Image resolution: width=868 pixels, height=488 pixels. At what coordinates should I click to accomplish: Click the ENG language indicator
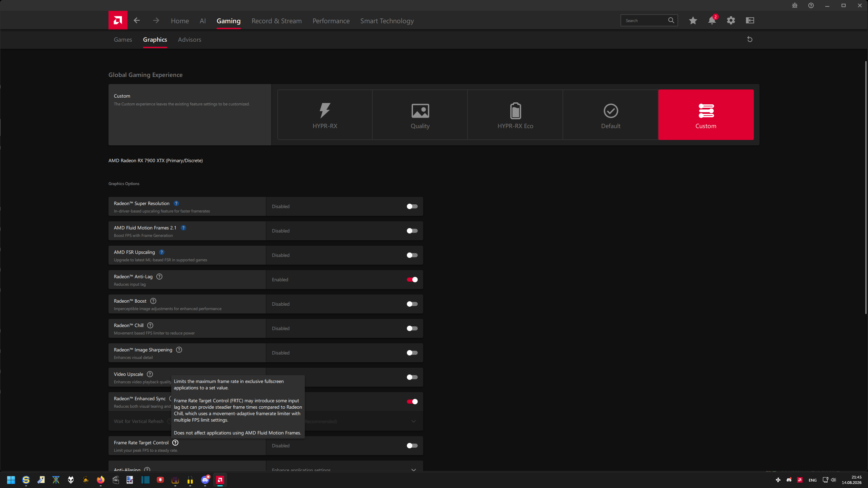point(812,480)
